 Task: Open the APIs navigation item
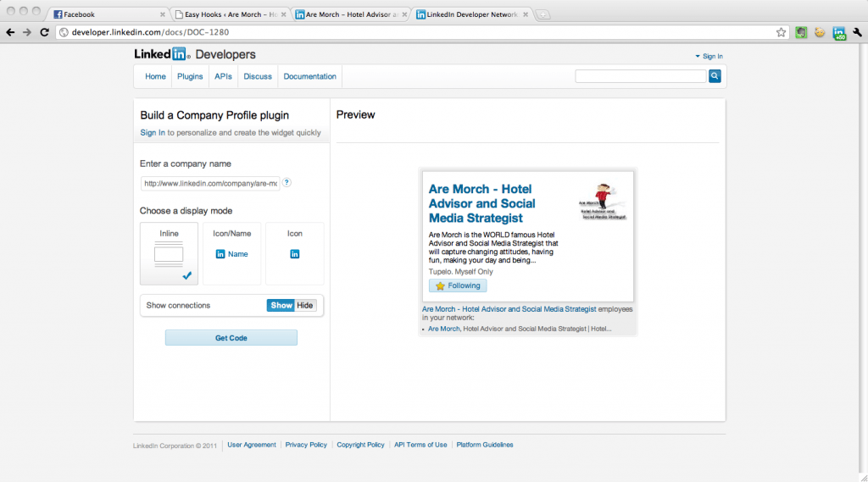tap(223, 76)
